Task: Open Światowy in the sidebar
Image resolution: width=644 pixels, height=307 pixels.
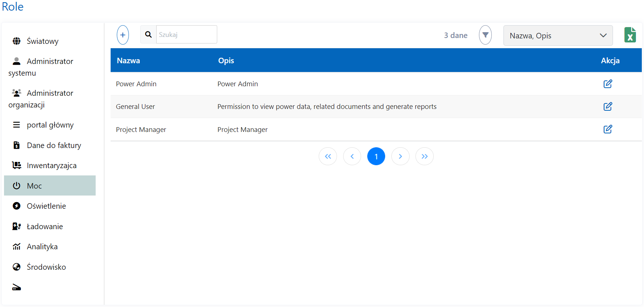Action: pos(42,41)
